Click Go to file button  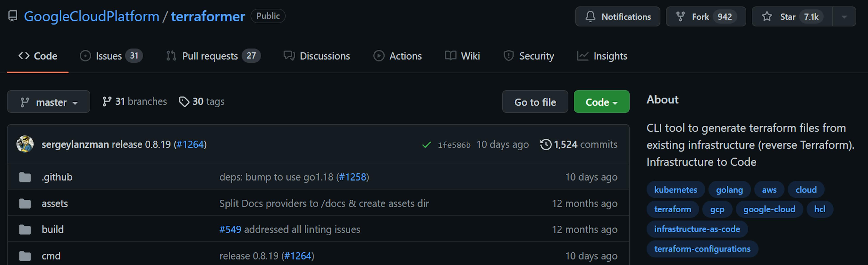[535, 101]
